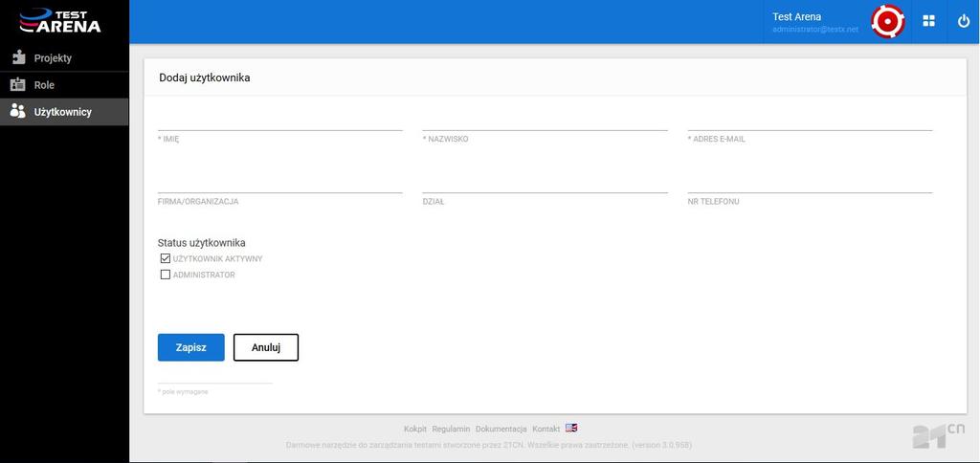Focus the Dział input field

[x=545, y=185]
